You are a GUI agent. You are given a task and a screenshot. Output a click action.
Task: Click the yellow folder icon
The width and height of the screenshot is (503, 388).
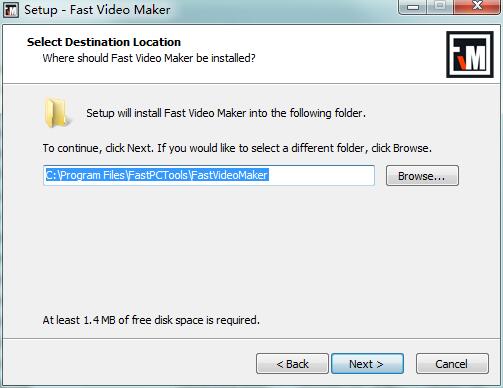click(56, 113)
